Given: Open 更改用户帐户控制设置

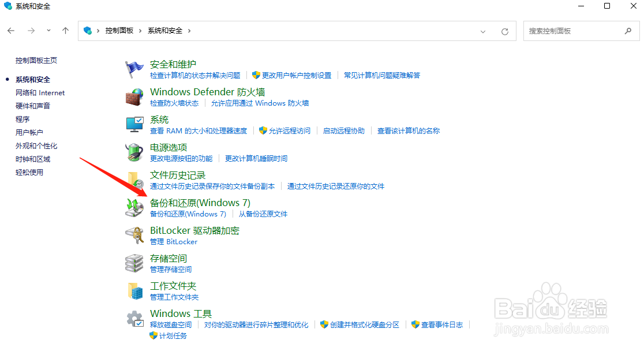Looking at the screenshot, I should pyautogui.click(x=297, y=76).
